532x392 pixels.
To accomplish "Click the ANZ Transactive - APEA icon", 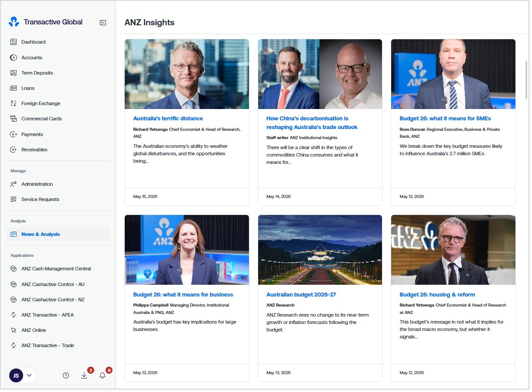I will pyautogui.click(x=14, y=315).
